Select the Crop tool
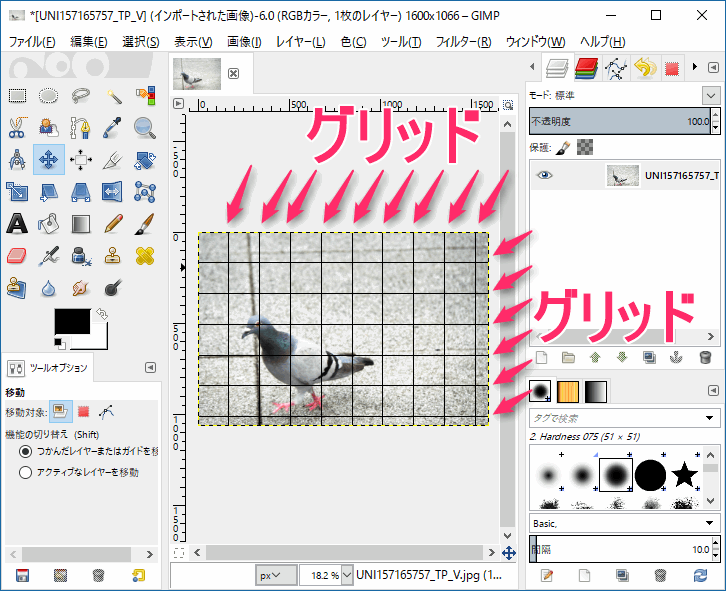Image resolution: width=726 pixels, height=591 pixels. point(113,160)
